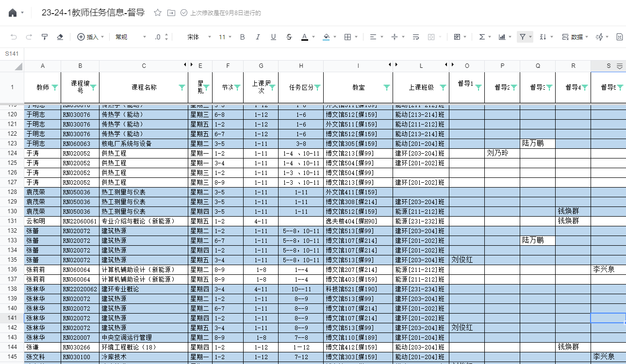Open the 插入 insert menu
This screenshot has height=364, width=626.
pyautogui.click(x=90, y=37)
